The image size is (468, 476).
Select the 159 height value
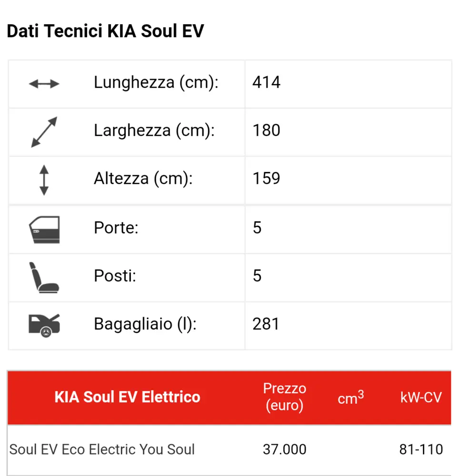coord(266,178)
